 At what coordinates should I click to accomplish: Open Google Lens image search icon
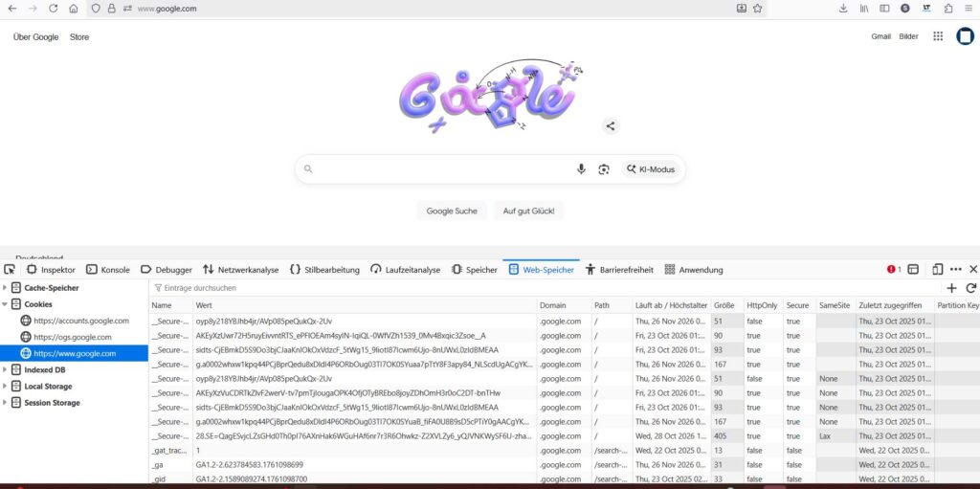(604, 169)
